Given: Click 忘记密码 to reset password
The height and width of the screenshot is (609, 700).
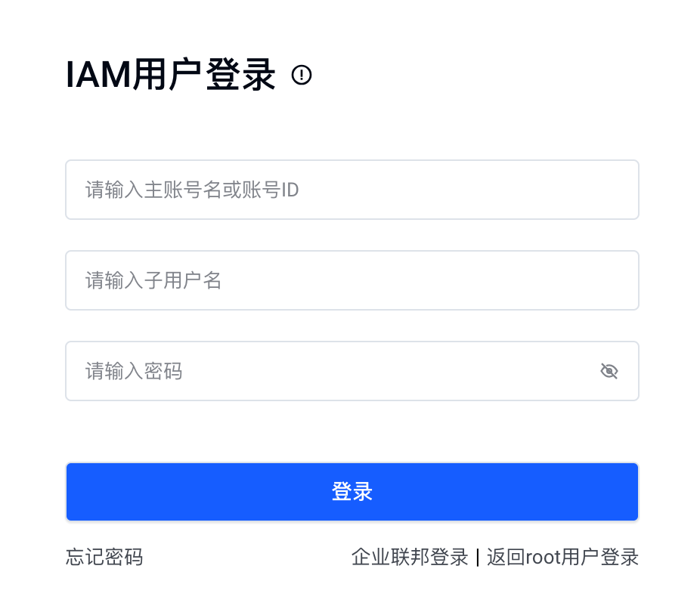Looking at the screenshot, I should pyautogui.click(x=104, y=558).
